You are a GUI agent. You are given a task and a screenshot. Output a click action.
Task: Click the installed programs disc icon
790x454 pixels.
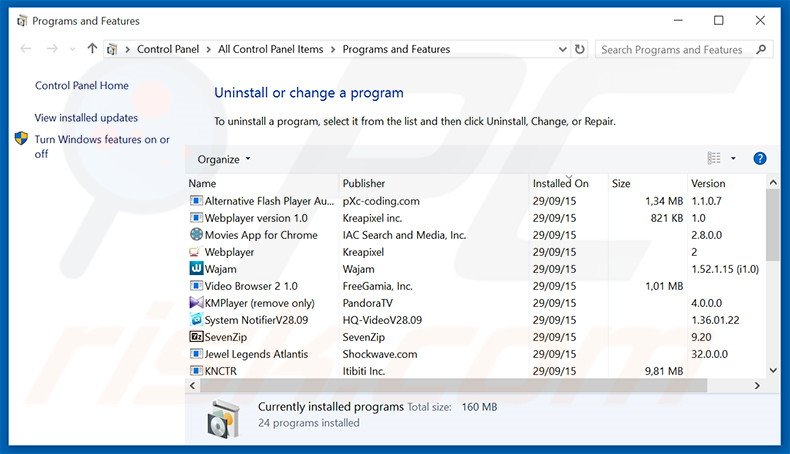pyautogui.click(x=222, y=419)
